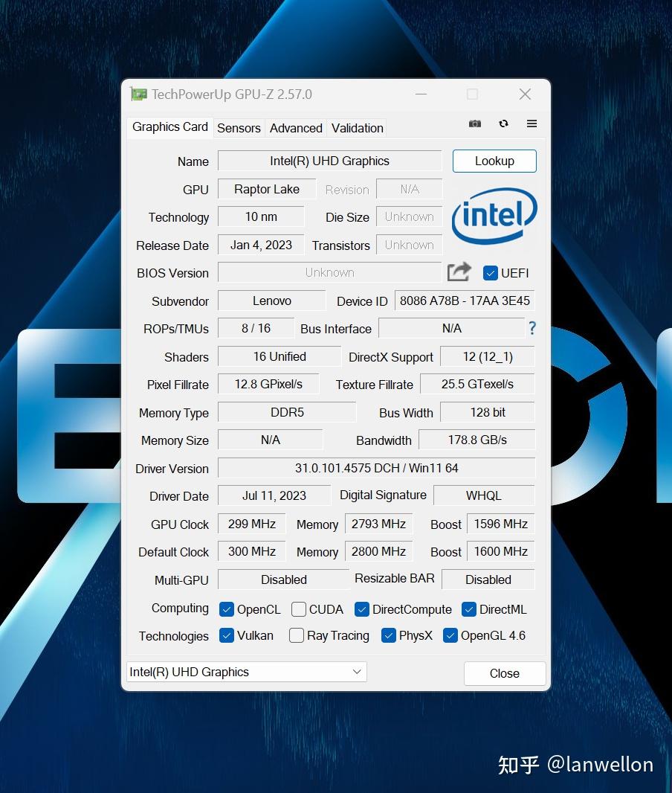The height and width of the screenshot is (793, 672).
Task: Click the Transistors Unknown field
Action: click(410, 245)
